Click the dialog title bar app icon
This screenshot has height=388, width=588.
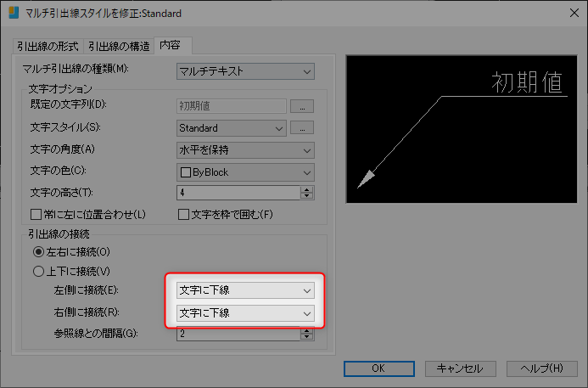(x=14, y=13)
